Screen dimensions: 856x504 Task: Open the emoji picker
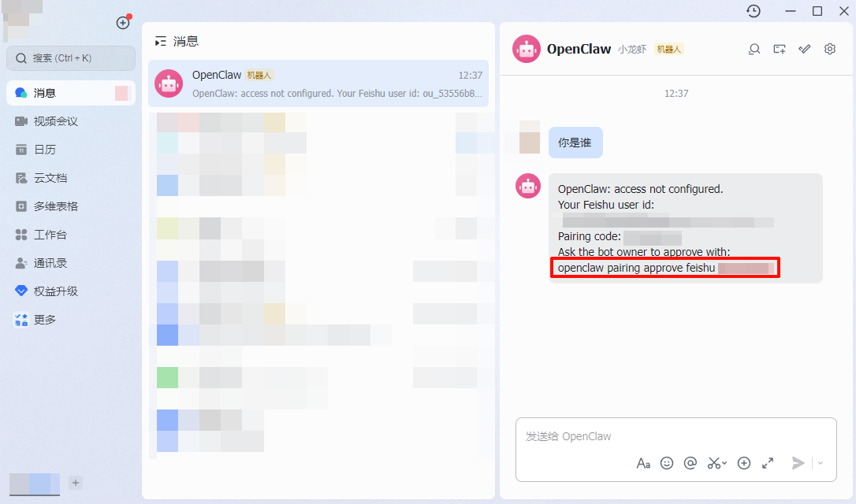[667, 463]
